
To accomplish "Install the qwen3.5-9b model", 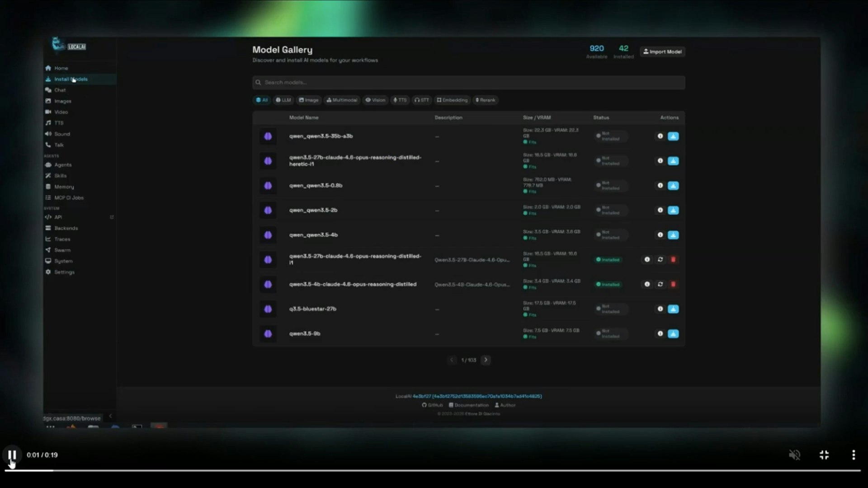I will 673,334.
